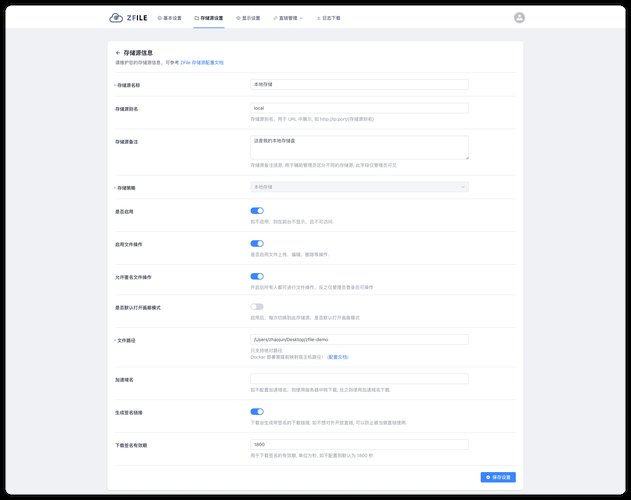Open the 日志下载 tab
This screenshot has width=631, height=500.
click(328, 18)
